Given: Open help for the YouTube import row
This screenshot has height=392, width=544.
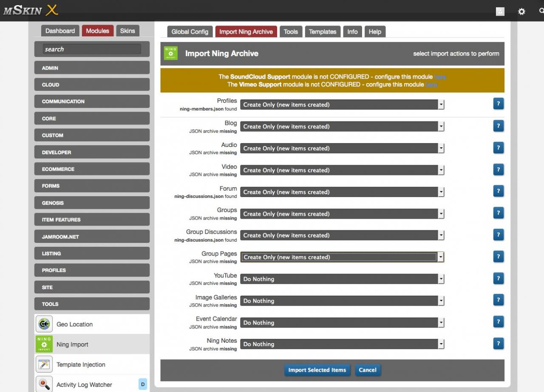Looking at the screenshot, I should tap(498, 279).
